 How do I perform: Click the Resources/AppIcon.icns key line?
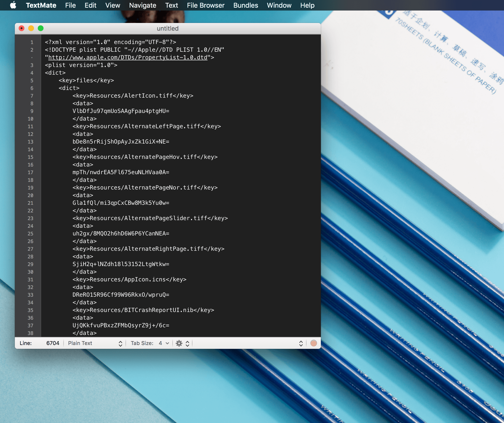click(129, 279)
